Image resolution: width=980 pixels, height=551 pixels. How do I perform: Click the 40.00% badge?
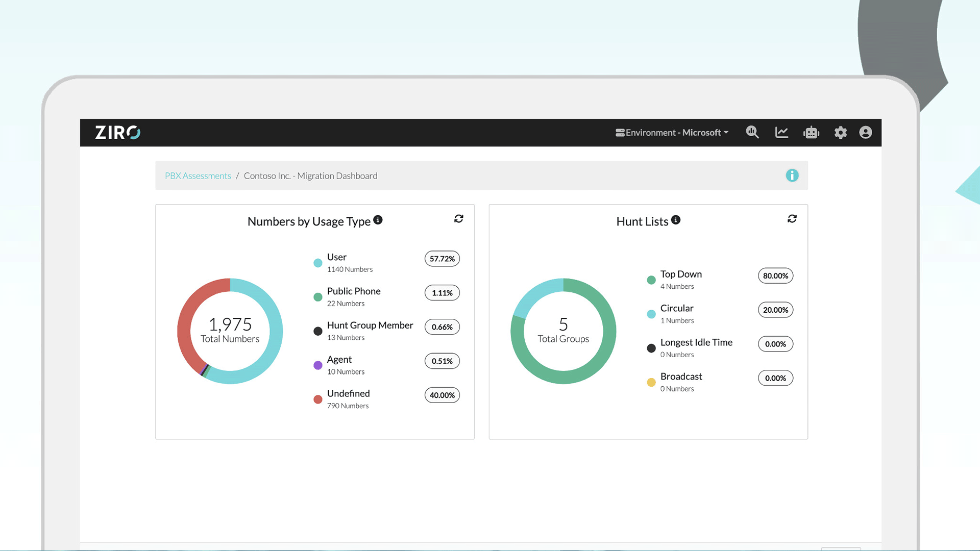coord(442,395)
